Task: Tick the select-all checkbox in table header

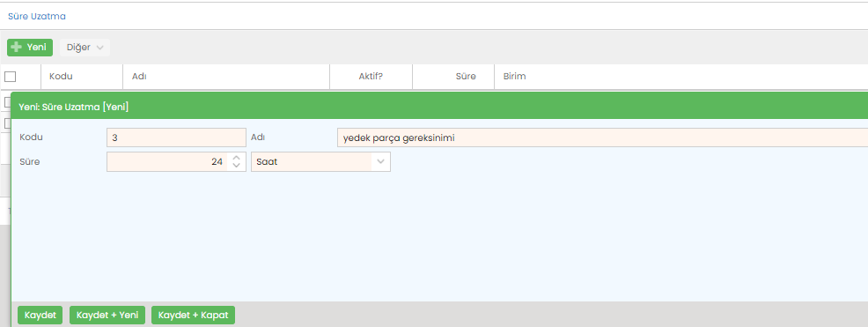Action: [10, 77]
